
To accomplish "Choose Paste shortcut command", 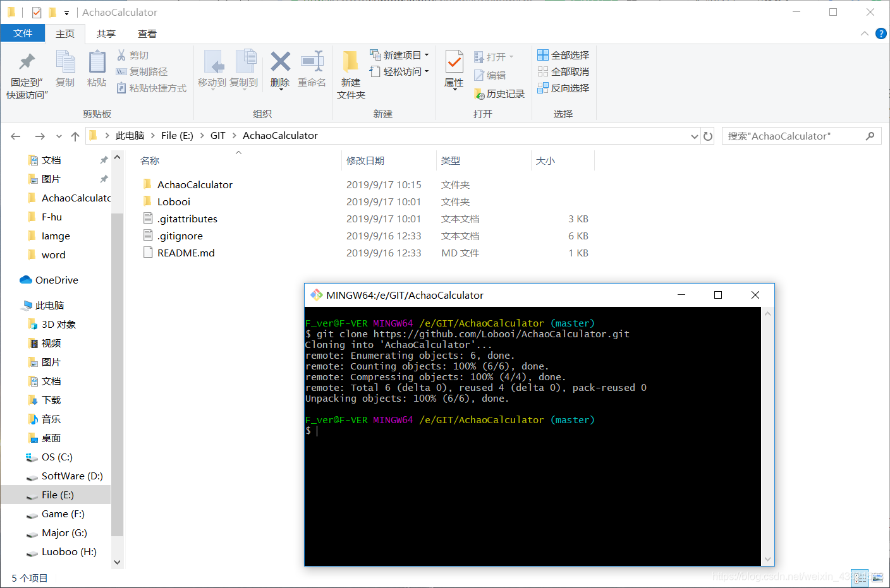I will click(x=152, y=88).
